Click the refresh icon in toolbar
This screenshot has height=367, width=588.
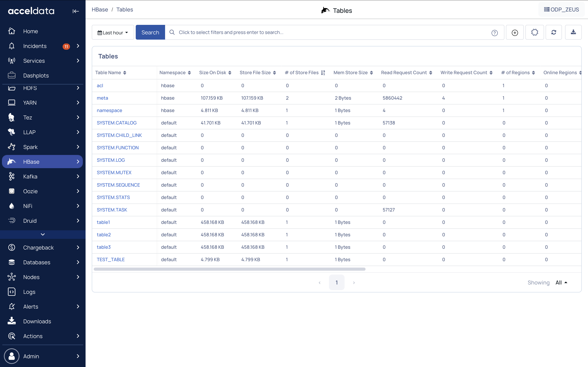(554, 32)
